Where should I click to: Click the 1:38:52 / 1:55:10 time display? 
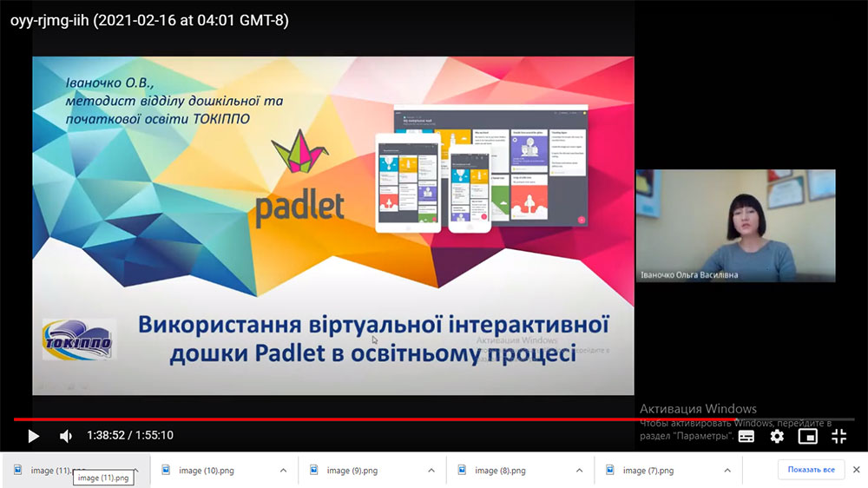[x=130, y=435]
